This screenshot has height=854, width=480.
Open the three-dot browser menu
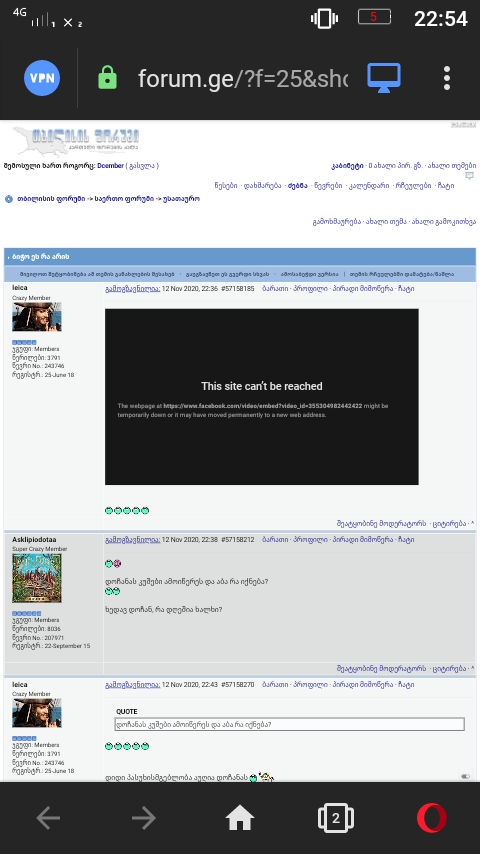coord(447,78)
